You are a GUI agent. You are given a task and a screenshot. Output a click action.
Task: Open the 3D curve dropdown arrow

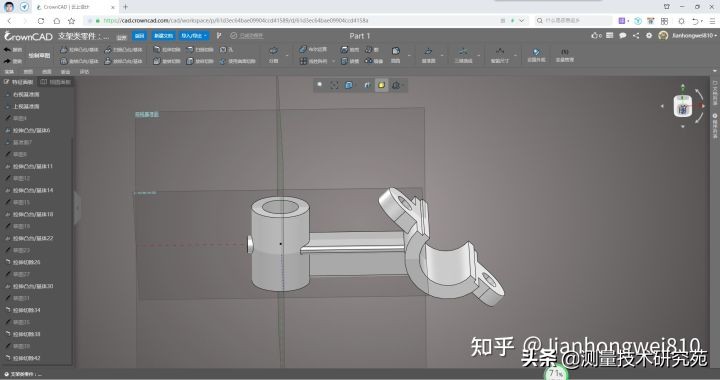pos(478,56)
